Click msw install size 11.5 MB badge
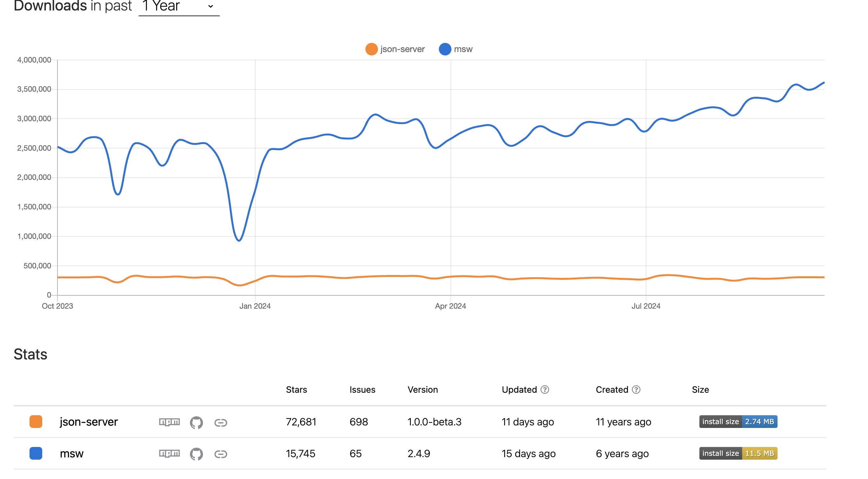This screenshot has width=868, height=479. point(738,453)
